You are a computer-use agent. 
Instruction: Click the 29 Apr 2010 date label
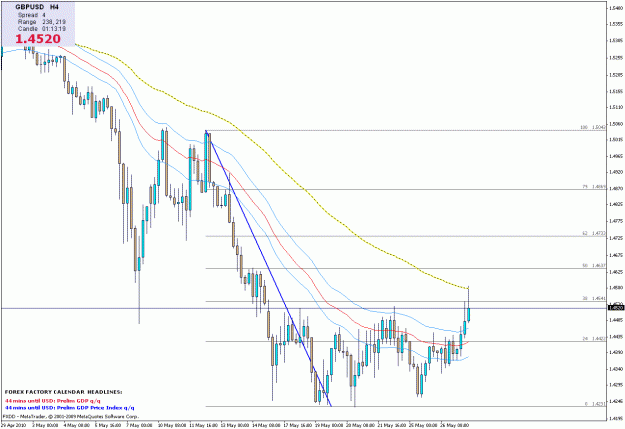coord(13,425)
